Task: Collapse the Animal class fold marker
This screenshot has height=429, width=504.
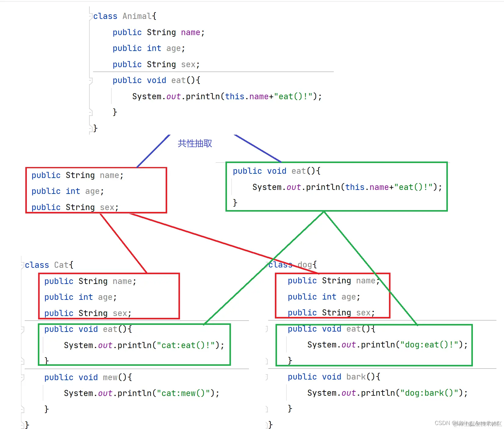Action: point(91,16)
